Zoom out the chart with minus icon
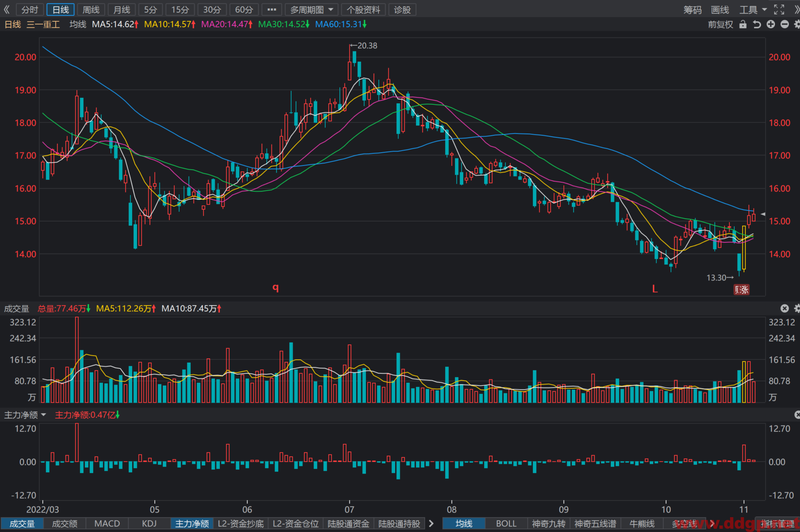Viewport: 800px width, 532px height. pyautogui.click(x=785, y=24)
